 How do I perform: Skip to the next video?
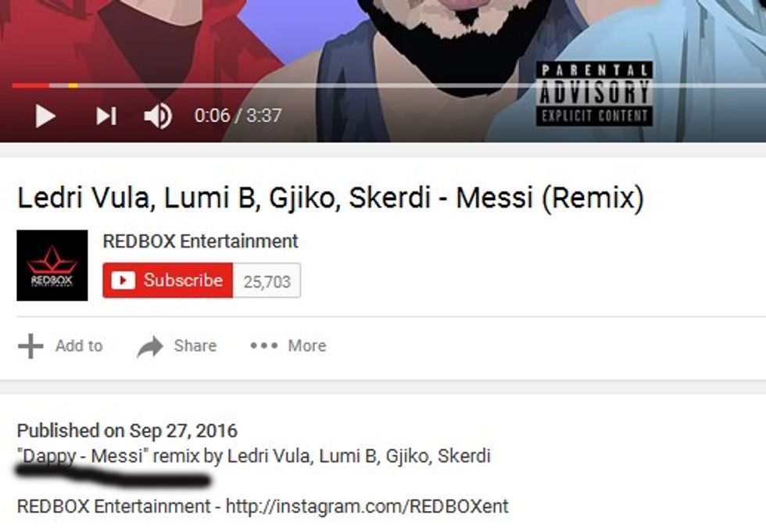(x=106, y=116)
